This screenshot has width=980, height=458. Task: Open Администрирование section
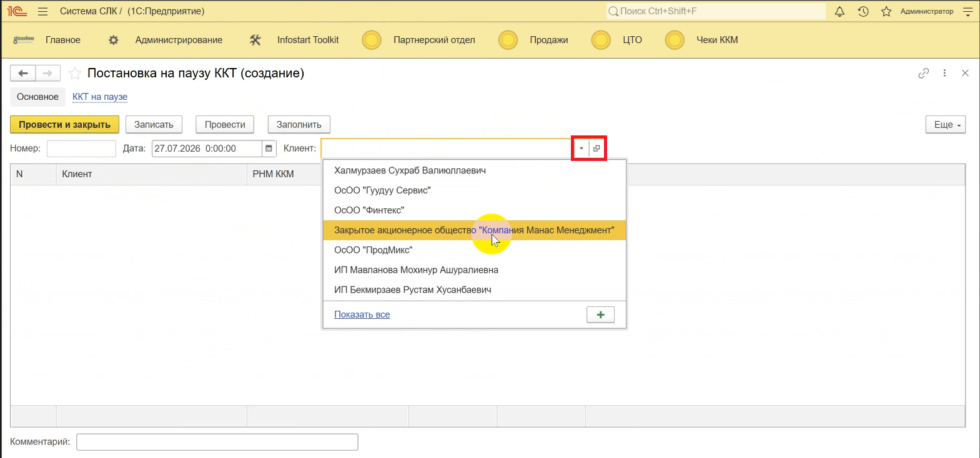point(179,40)
